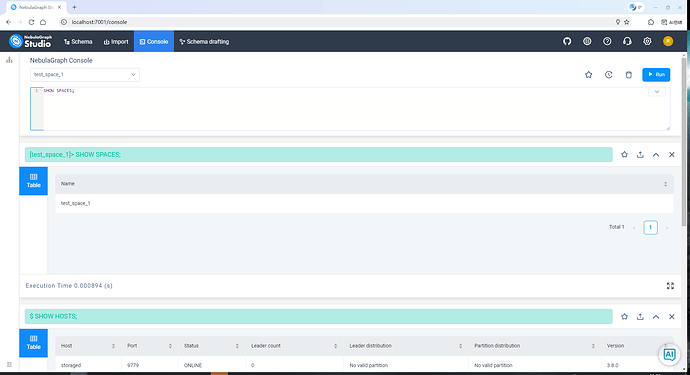The height and width of the screenshot is (375, 690).
Task: Open the settings gear icon
Action: tap(647, 41)
